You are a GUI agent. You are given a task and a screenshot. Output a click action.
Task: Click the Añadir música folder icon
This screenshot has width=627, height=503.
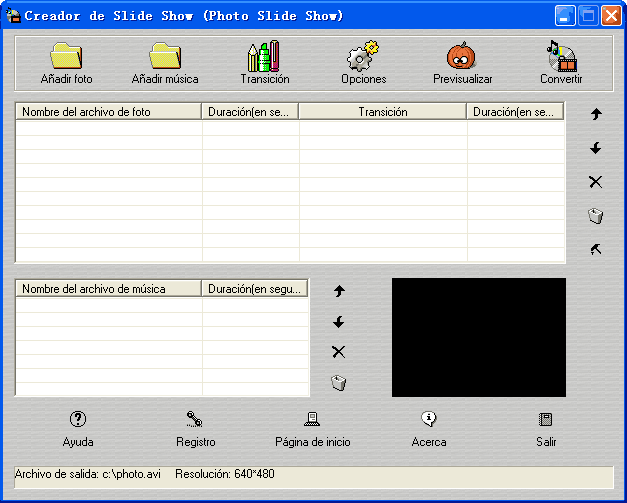tap(165, 56)
